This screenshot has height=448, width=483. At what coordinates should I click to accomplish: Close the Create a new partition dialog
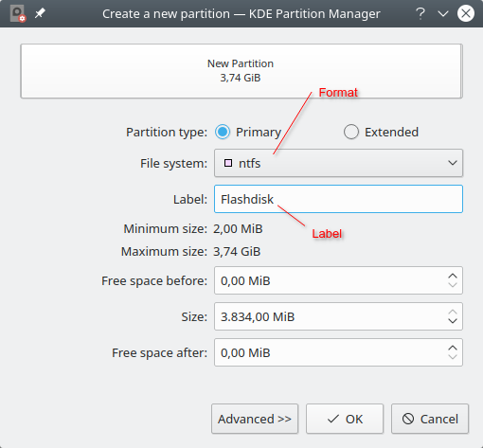pos(466,13)
